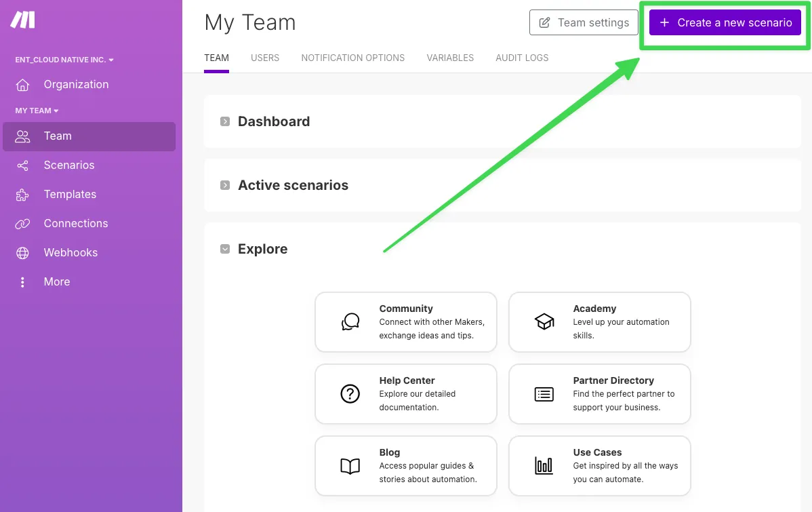
Task: Open the MY TEAM dropdown
Action: [x=37, y=111]
